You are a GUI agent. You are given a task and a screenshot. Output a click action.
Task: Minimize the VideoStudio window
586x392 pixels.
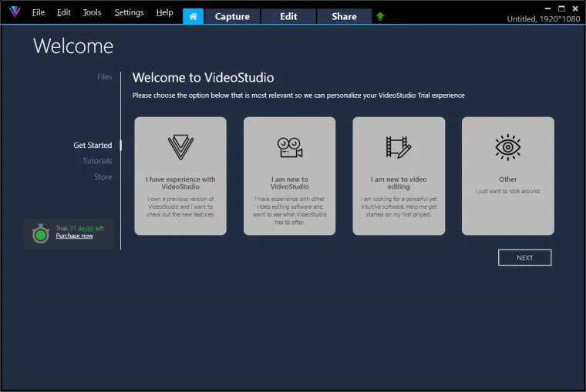(x=547, y=8)
